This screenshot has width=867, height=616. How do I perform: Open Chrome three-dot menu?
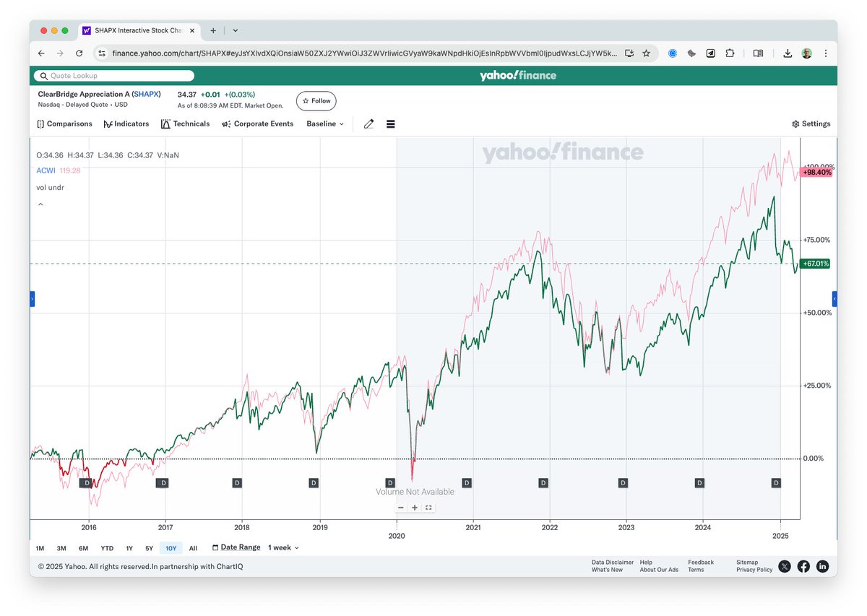(x=825, y=53)
